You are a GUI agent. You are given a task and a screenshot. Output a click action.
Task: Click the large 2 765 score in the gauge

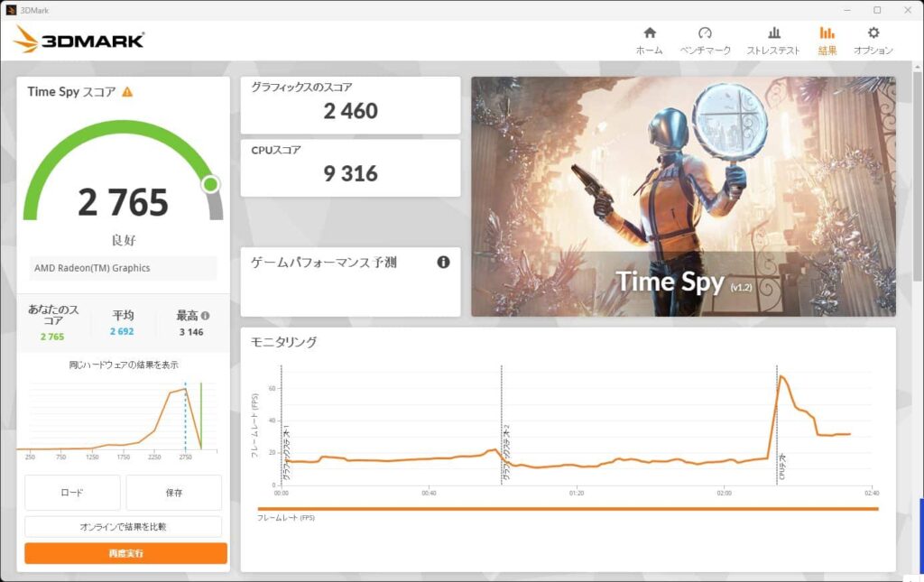pyautogui.click(x=123, y=202)
